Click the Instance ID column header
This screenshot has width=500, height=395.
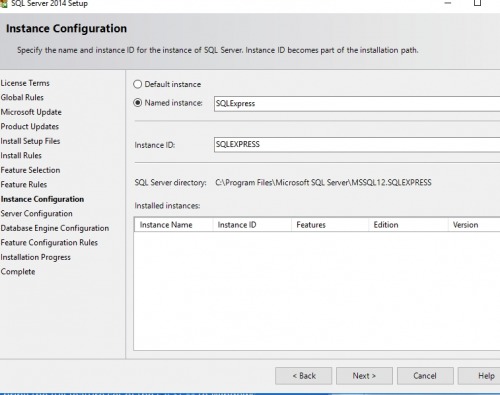(252, 225)
